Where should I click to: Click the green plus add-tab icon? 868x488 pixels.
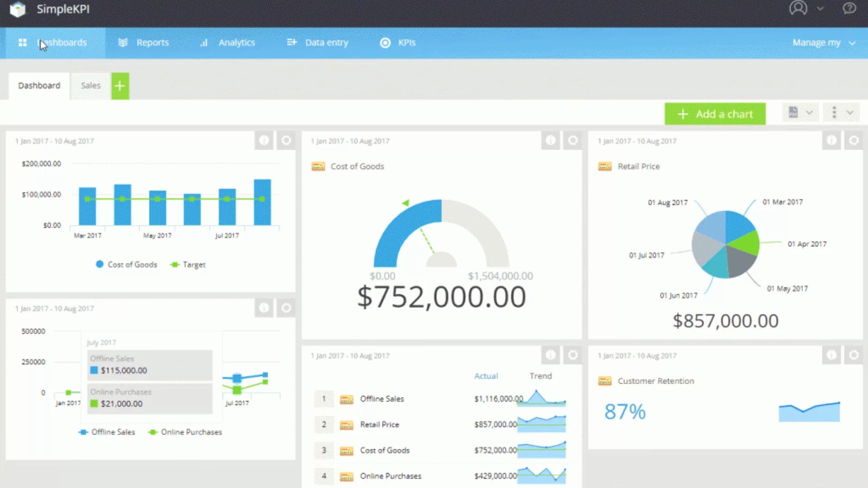pyautogui.click(x=120, y=86)
